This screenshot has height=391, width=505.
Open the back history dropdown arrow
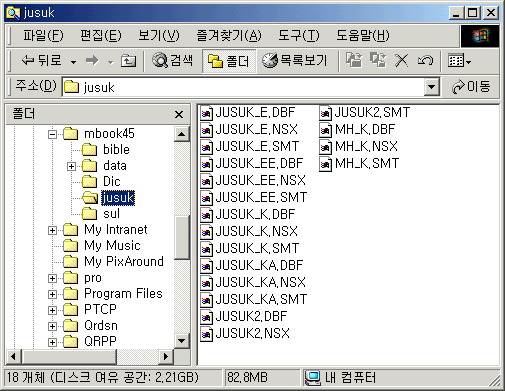(73, 62)
